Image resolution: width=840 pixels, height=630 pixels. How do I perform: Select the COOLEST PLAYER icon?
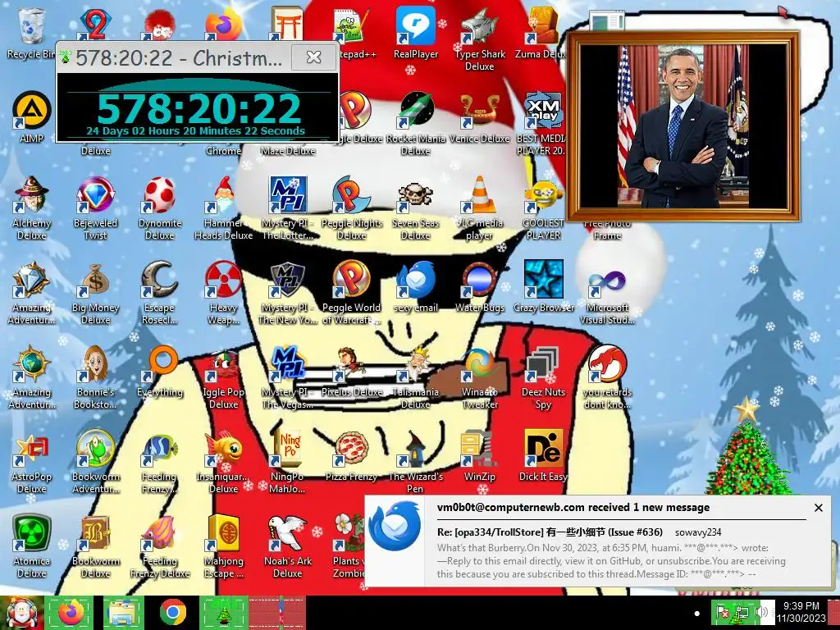[543, 194]
